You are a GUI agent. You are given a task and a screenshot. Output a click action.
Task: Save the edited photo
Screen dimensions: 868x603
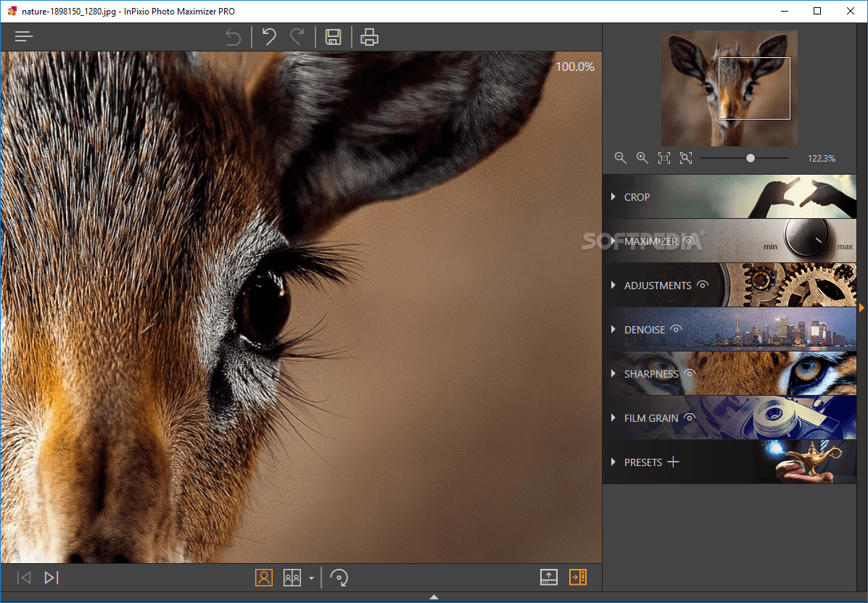pos(333,37)
